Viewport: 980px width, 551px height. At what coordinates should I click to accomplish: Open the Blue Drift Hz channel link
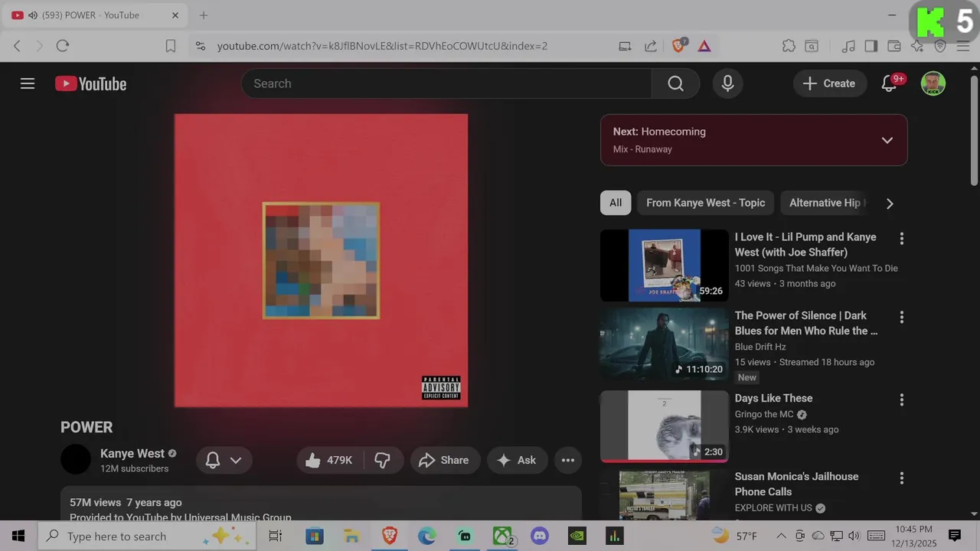760,347
